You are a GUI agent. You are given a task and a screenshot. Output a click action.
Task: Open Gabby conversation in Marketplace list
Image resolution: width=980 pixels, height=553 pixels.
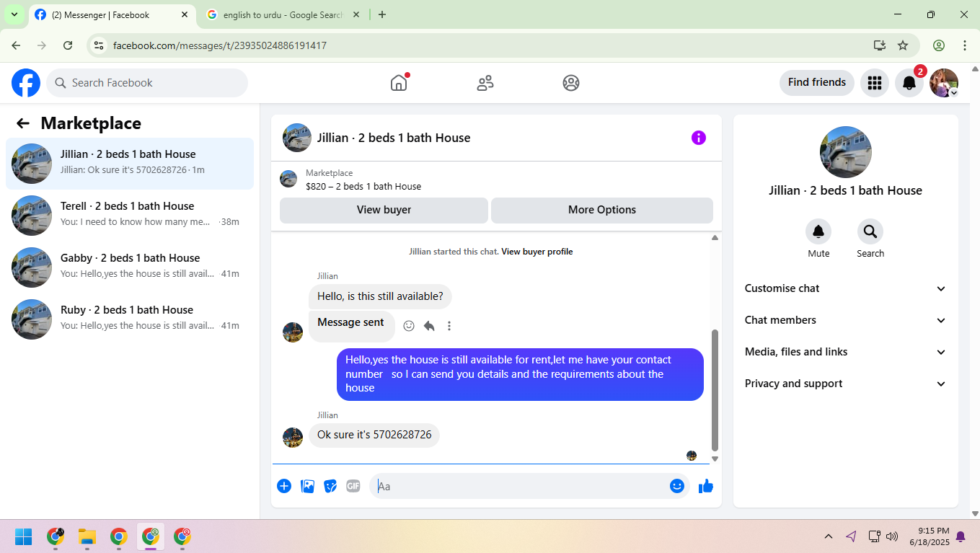[x=130, y=267]
